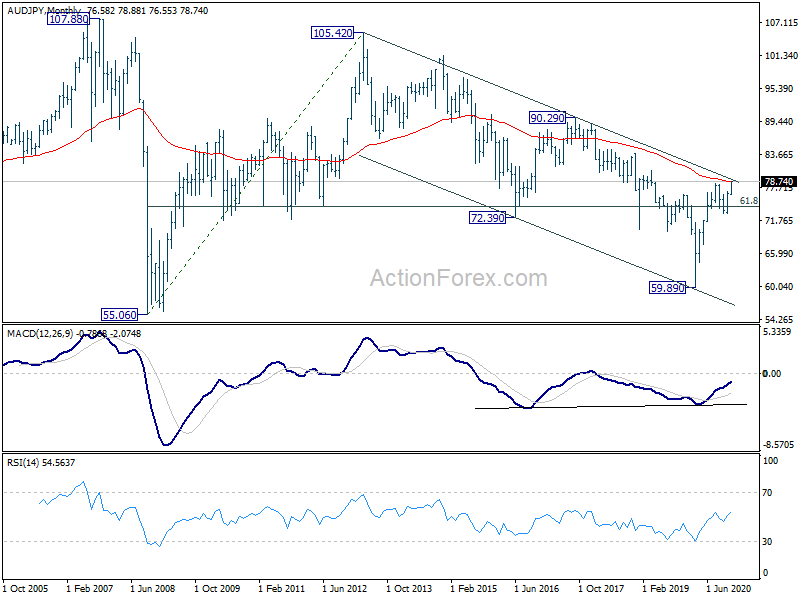Viewport: 800px width, 600px height.
Task: Click the 105.420 peak price label
Action: (333, 33)
